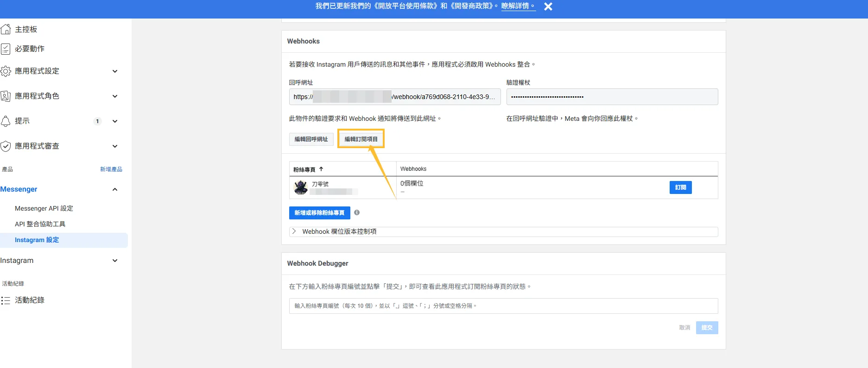Click the 取消 button in Webhook Debugger
This screenshot has width=868, height=368.
click(684, 328)
